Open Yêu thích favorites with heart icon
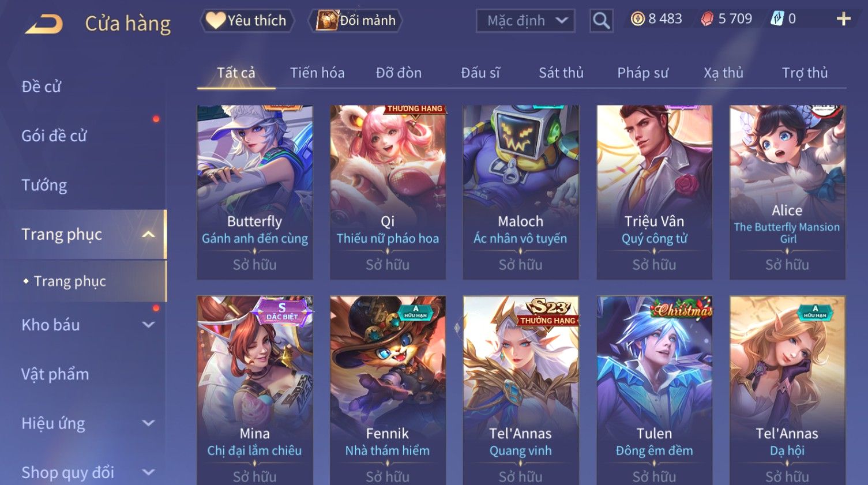868x485 pixels. pos(247,21)
